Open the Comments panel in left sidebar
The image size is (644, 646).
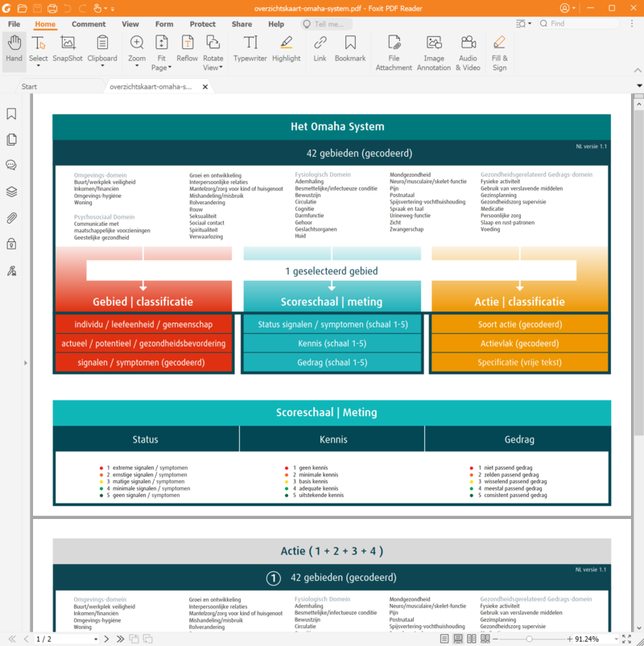(x=12, y=166)
